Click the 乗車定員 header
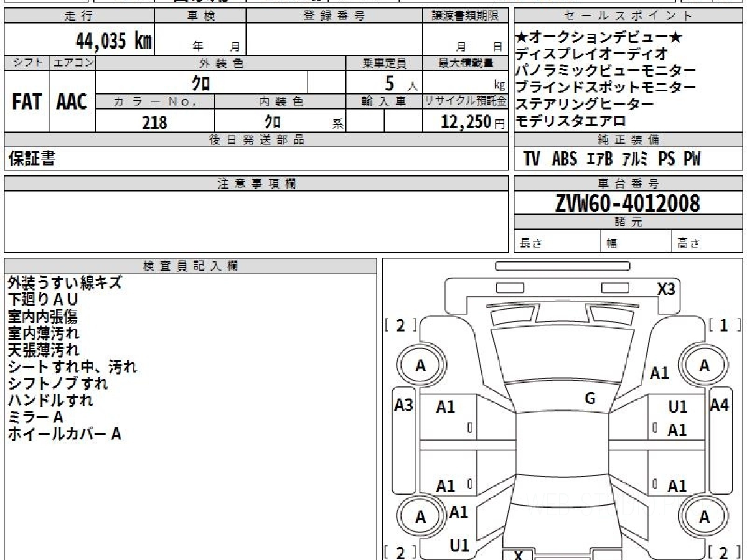Image resolution: width=747 pixels, height=560 pixels. pyautogui.click(x=384, y=63)
